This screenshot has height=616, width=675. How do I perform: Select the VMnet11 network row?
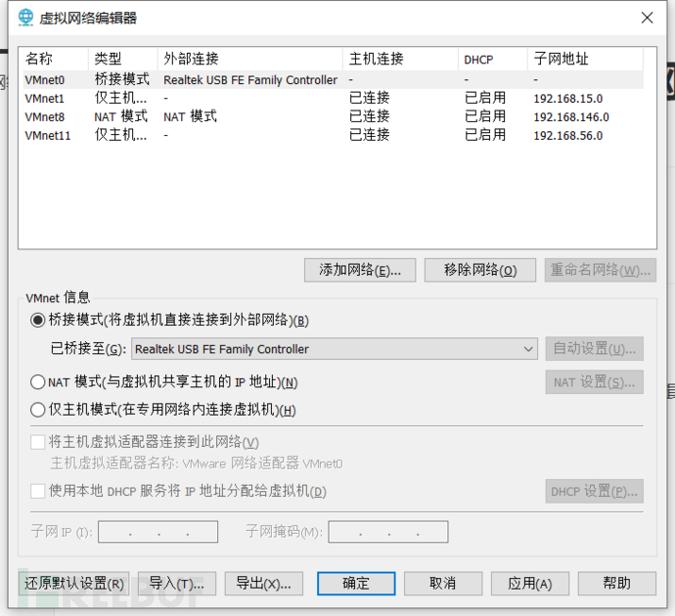tap(334, 136)
